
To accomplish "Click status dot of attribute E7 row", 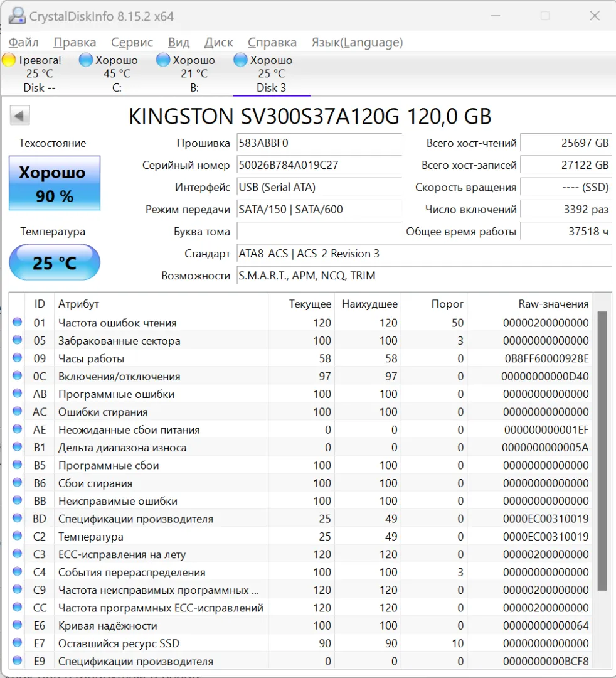I will tap(18, 643).
